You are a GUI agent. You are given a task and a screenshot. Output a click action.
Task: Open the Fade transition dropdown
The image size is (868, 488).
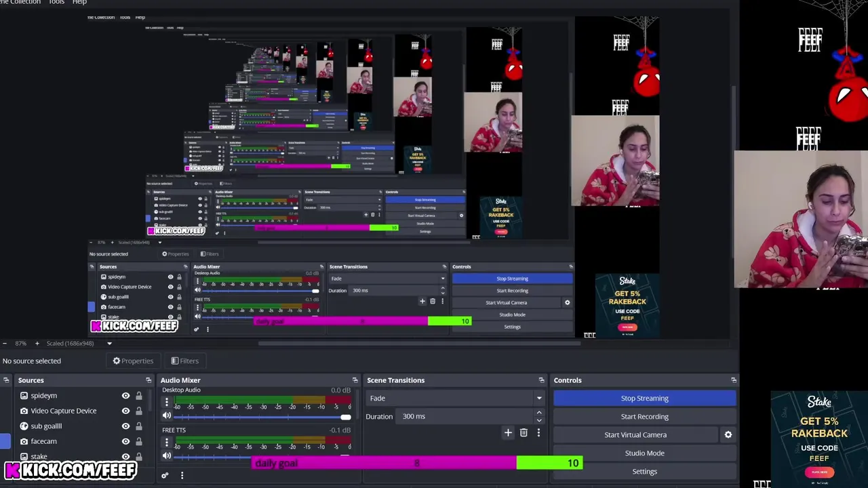point(455,399)
